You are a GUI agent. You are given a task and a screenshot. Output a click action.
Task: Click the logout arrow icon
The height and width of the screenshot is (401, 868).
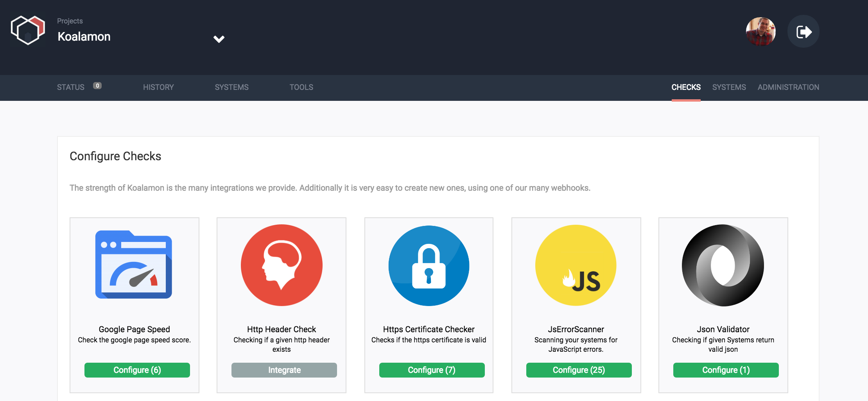click(x=803, y=32)
